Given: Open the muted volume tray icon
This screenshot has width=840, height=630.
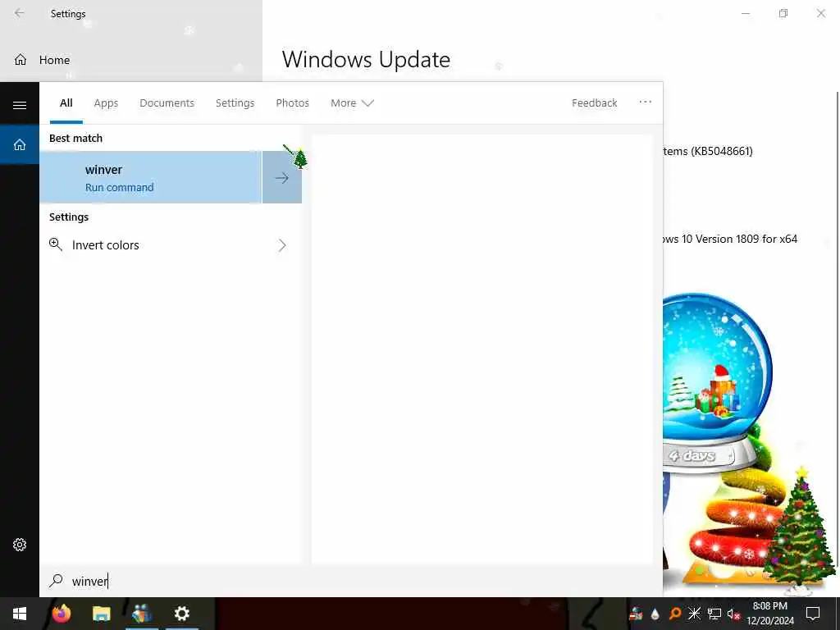Looking at the screenshot, I should pos(733,614).
